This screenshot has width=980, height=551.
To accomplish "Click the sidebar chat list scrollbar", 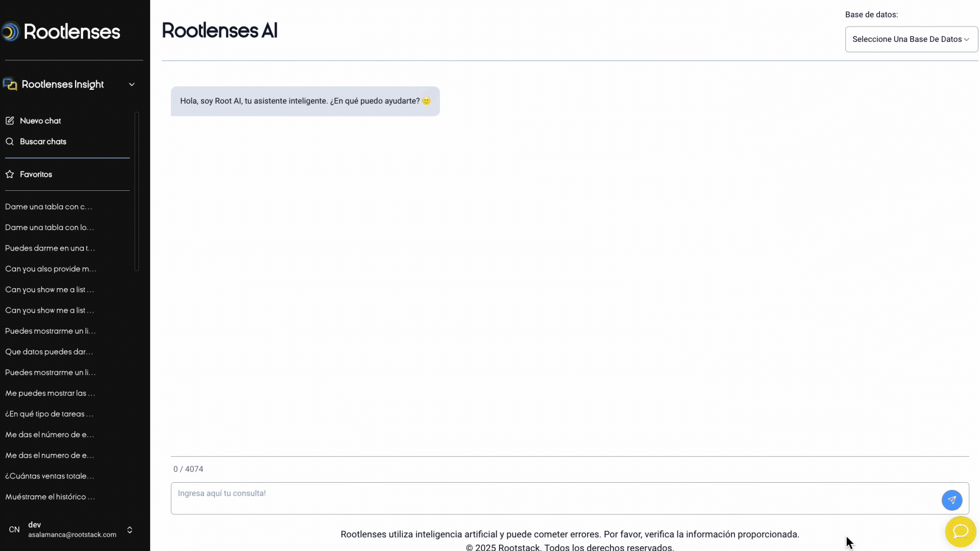I will click(136, 191).
